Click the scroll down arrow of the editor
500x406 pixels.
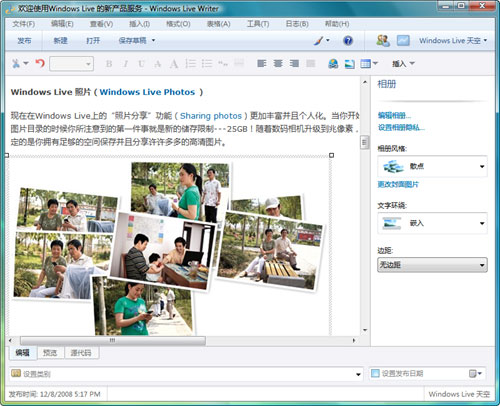[365, 330]
